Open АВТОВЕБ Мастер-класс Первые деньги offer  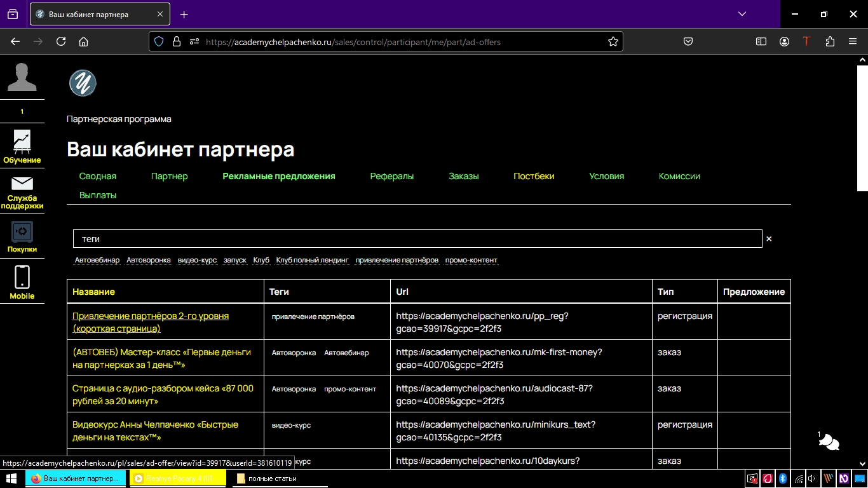click(x=161, y=358)
